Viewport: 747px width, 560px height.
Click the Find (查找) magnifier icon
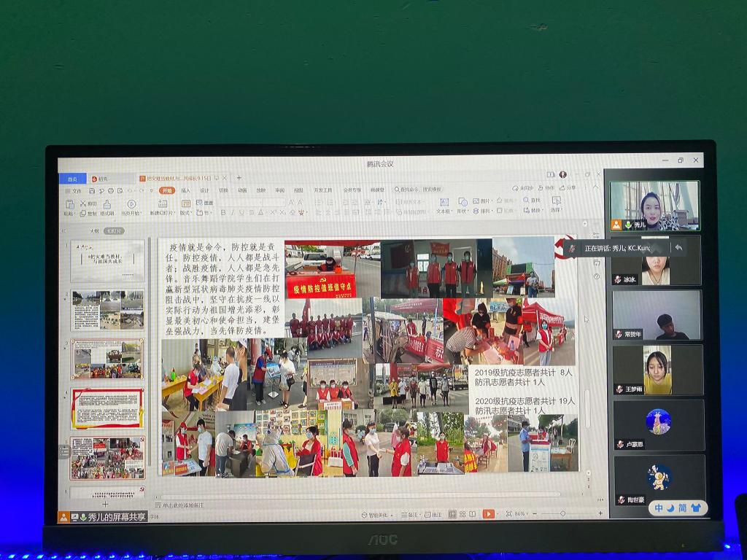tap(526, 200)
